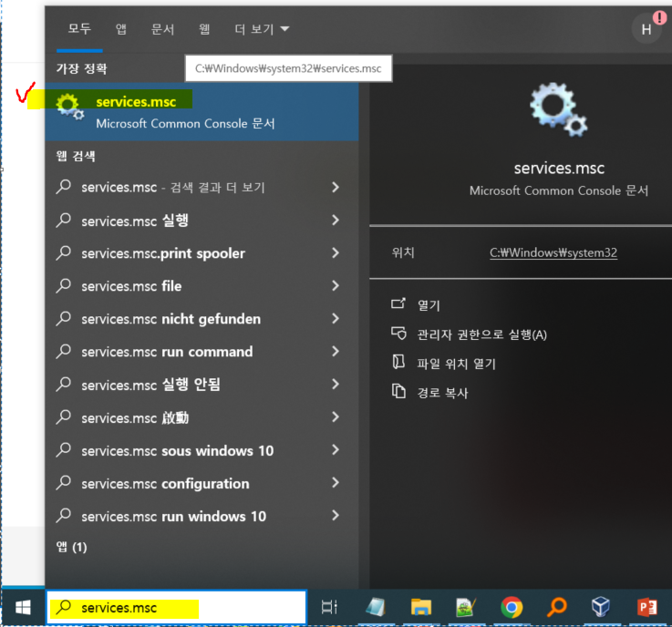Open VirtualBox from the taskbar
Viewport: 672px width, 627px height.
click(x=601, y=607)
